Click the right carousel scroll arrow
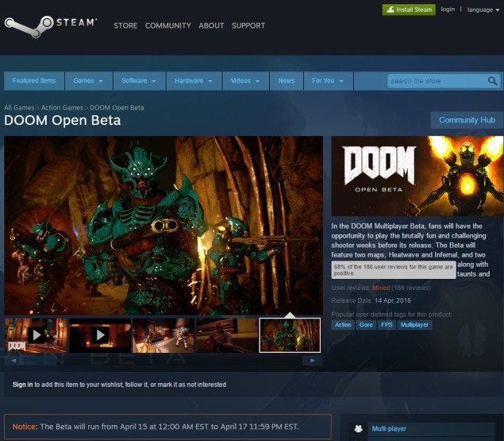Screen dimensions: 504x441 coord(313,361)
